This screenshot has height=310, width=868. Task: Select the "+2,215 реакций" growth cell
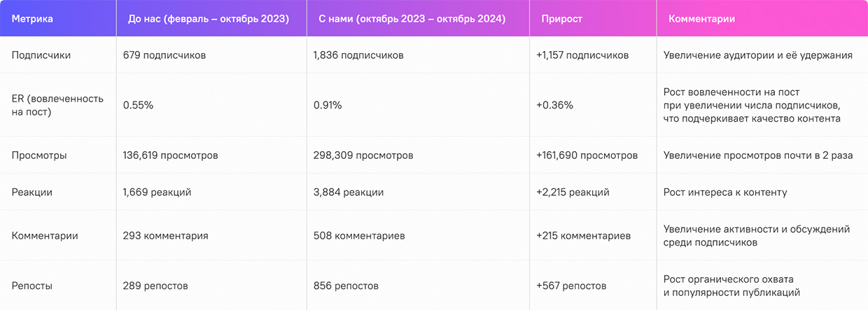(573, 192)
